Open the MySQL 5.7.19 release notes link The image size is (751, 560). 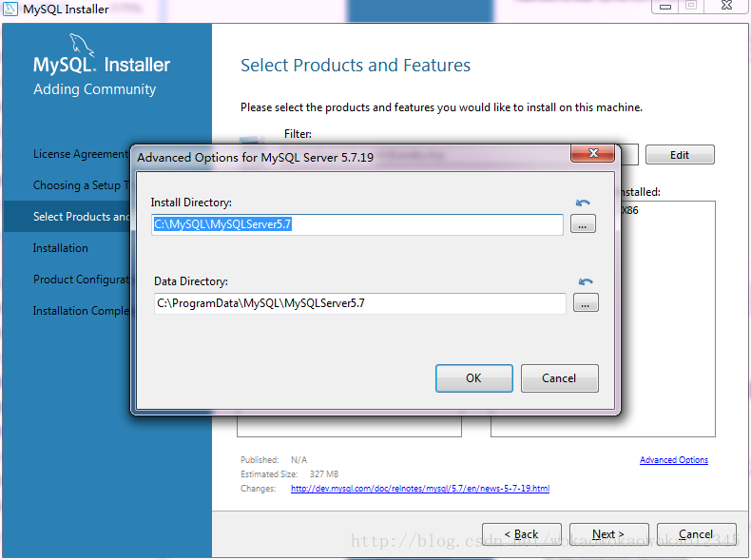coord(420,489)
